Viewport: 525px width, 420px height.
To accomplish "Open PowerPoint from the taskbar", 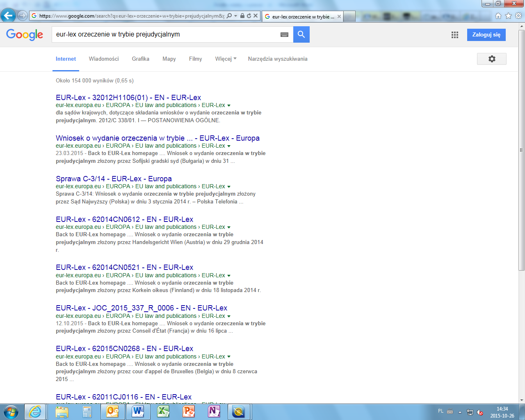I will (189, 412).
